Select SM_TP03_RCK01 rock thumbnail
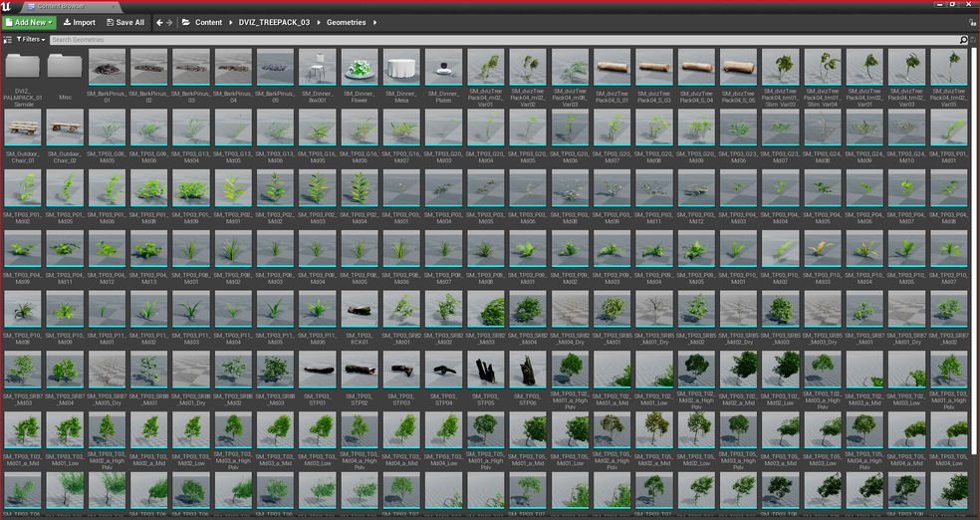 tap(360, 309)
